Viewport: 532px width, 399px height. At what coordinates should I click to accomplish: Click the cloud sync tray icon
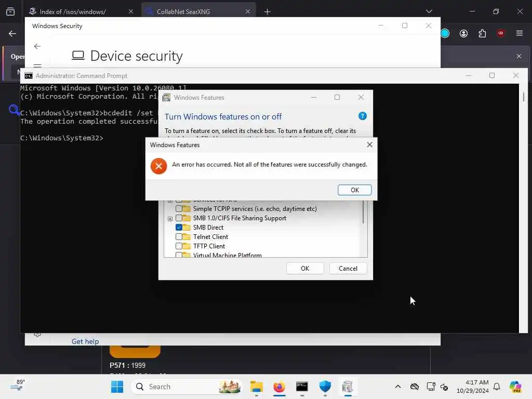click(414, 387)
